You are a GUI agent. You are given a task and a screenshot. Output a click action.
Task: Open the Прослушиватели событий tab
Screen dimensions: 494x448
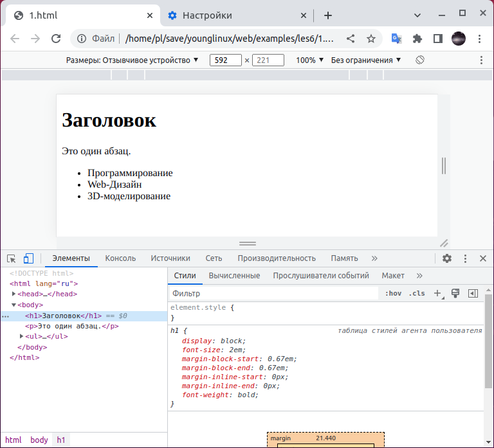[x=321, y=276]
